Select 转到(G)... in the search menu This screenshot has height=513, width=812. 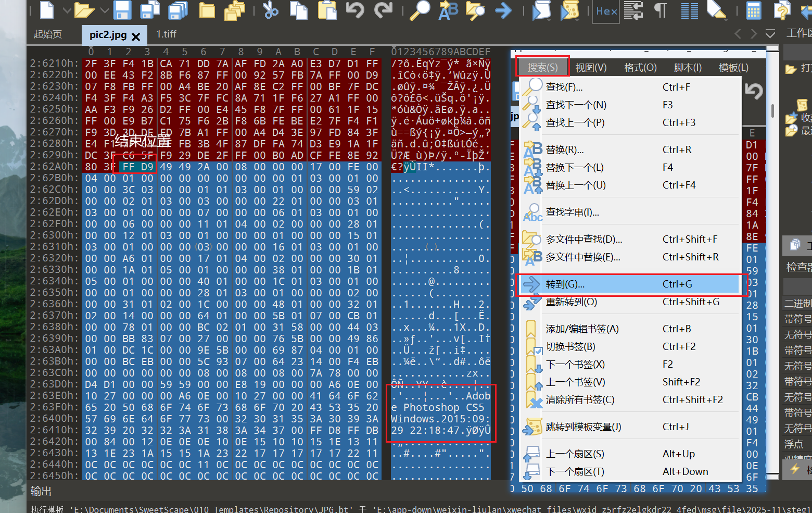[x=565, y=284]
